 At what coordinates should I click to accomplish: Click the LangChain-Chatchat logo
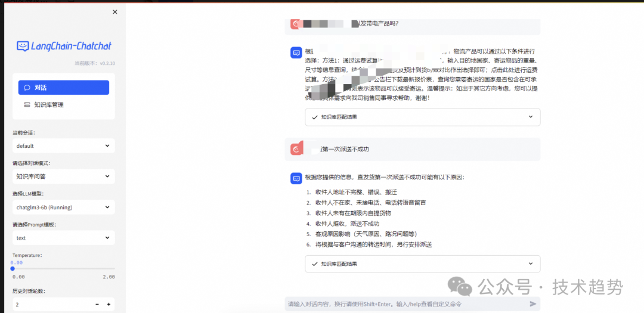click(64, 46)
